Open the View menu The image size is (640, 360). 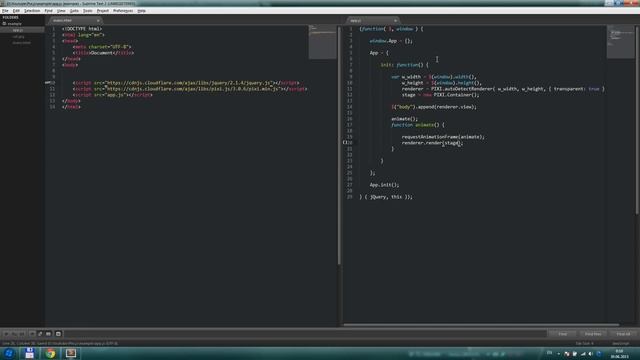61,11
